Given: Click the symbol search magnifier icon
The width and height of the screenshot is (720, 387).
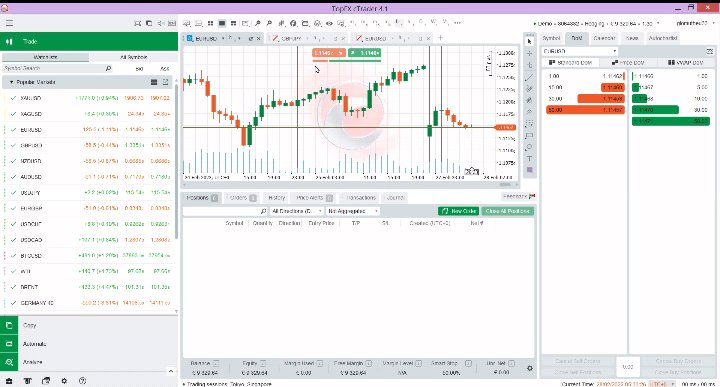Looking at the screenshot, I should (108, 68).
